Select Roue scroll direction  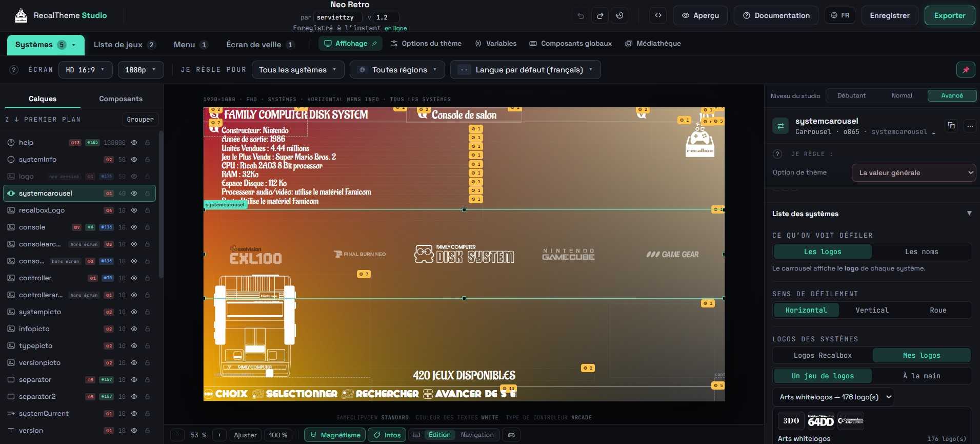(x=938, y=310)
